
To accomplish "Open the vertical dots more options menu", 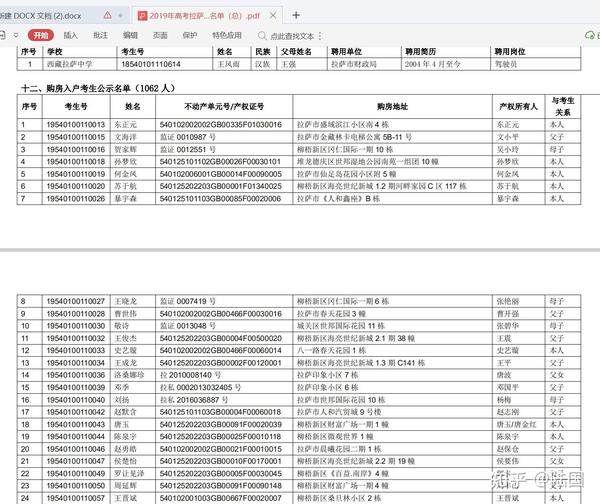I will point(320,36).
